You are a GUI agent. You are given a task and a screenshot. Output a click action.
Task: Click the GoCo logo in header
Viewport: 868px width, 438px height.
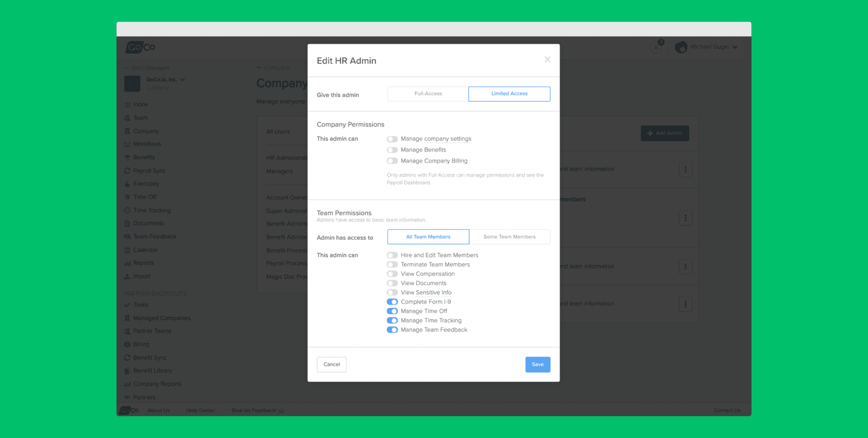tap(141, 47)
